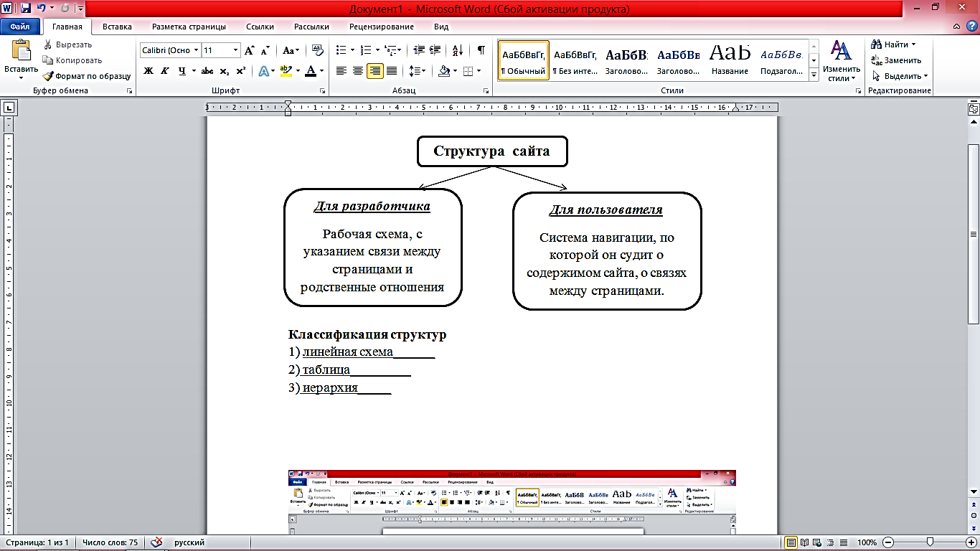Open the font size 11 dropdown
This screenshot has width=980, height=551.
coord(235,50)
